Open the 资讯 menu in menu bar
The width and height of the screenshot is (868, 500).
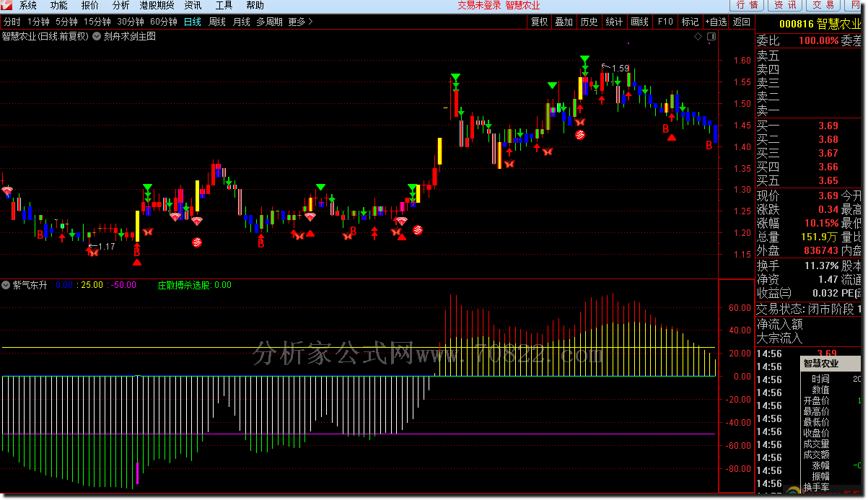pos(193,5)
